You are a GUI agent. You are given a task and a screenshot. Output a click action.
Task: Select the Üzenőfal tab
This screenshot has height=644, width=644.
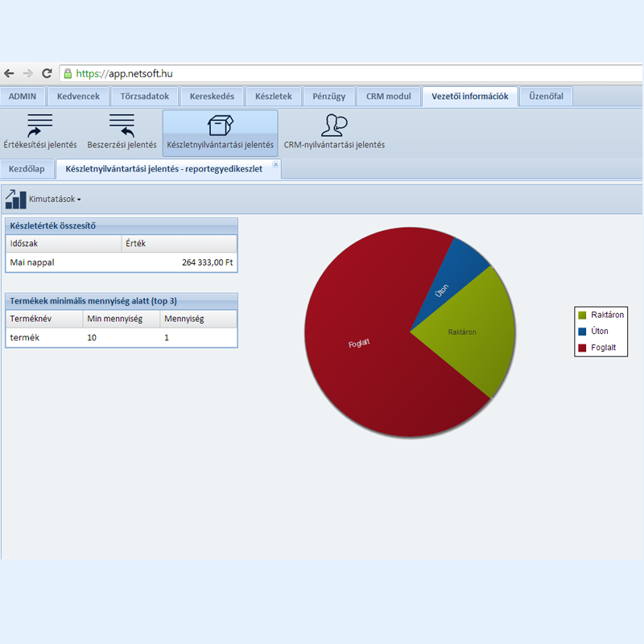pyautogui.click(x=546, y=97)
